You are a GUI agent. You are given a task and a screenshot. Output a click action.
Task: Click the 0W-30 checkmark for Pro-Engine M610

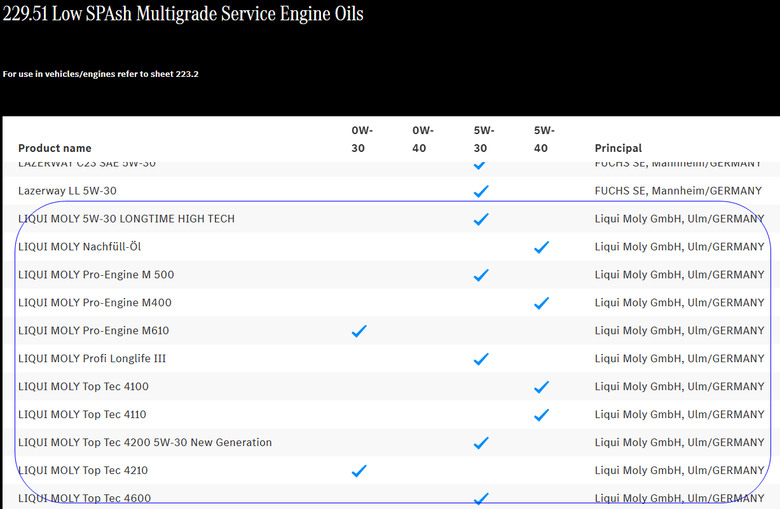[359, 331]
